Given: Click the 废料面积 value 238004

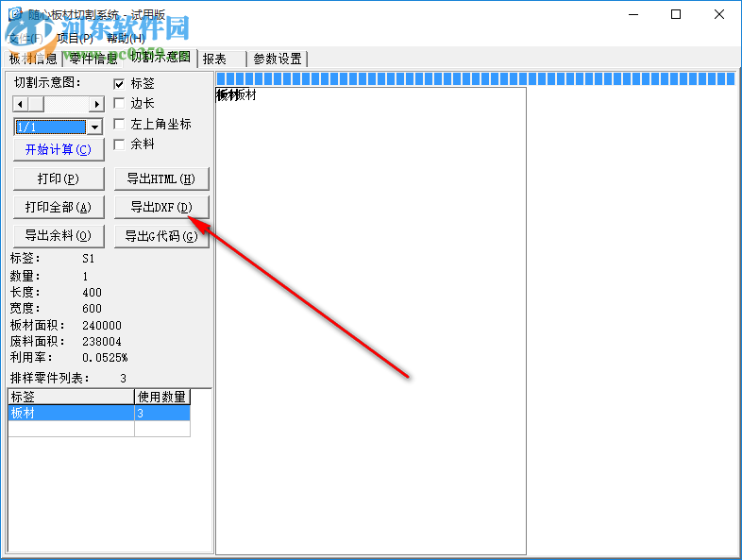Looking at the screenshot, I should point(102,342).
